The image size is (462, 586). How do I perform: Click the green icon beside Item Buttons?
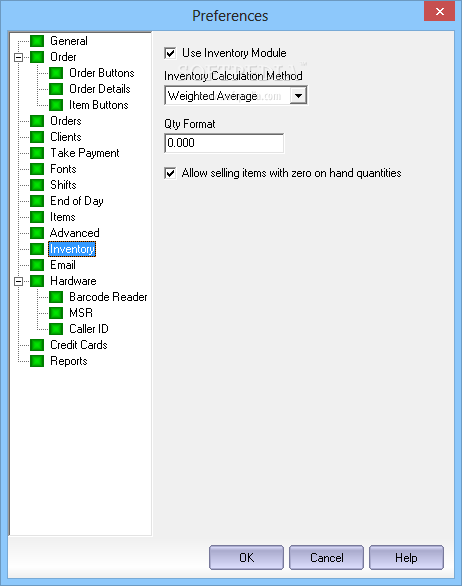[x=56, y=105]
